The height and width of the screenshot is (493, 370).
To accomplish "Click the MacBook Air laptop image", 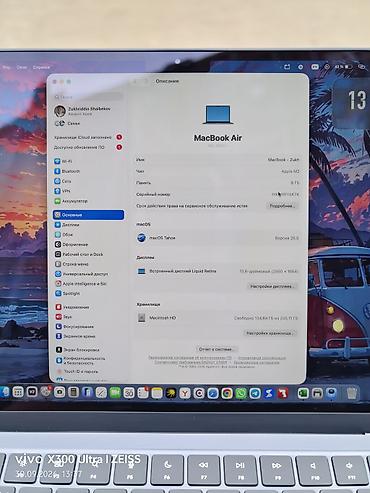I will pos(218,115).
